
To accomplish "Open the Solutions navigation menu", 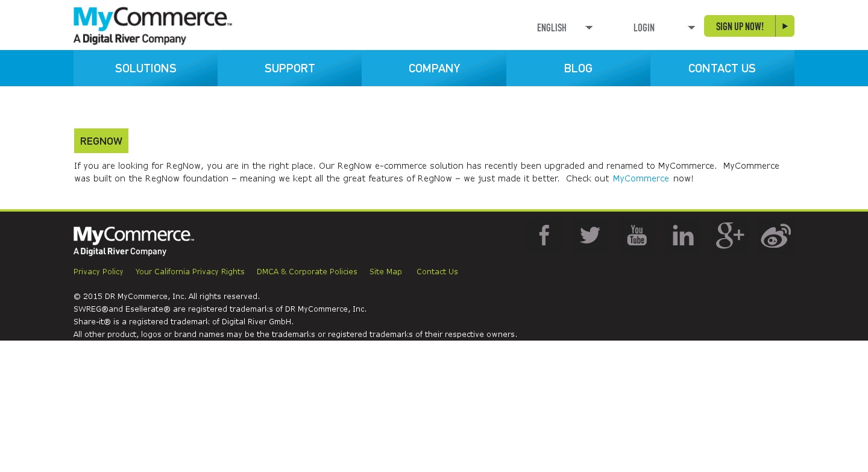I will [145, 68].
